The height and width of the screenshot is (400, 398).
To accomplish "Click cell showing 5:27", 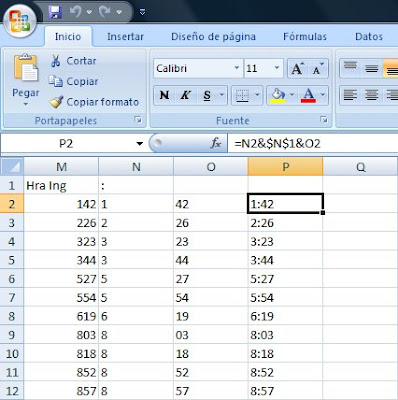I will pyautogui.click(x=286, y=279).
